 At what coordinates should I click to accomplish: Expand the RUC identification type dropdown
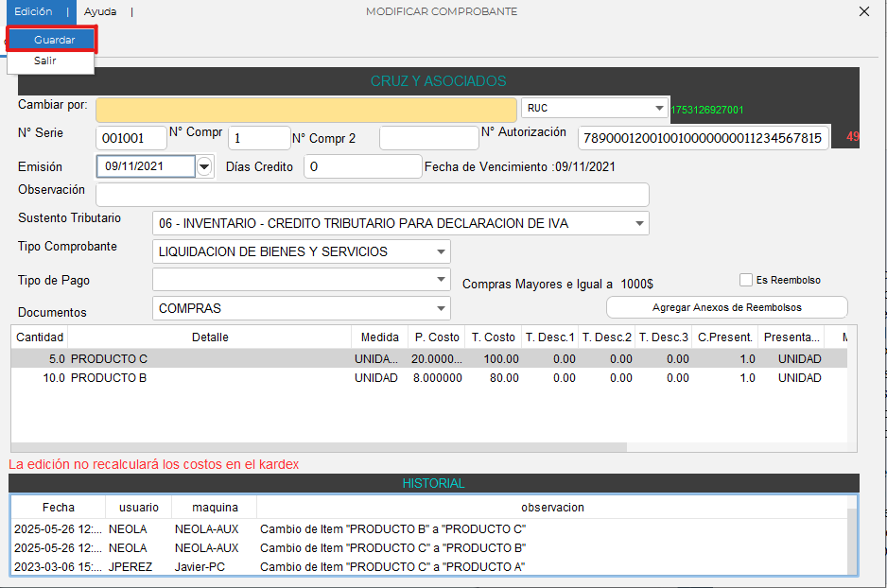pyautogui.click(x=658, y=108)
